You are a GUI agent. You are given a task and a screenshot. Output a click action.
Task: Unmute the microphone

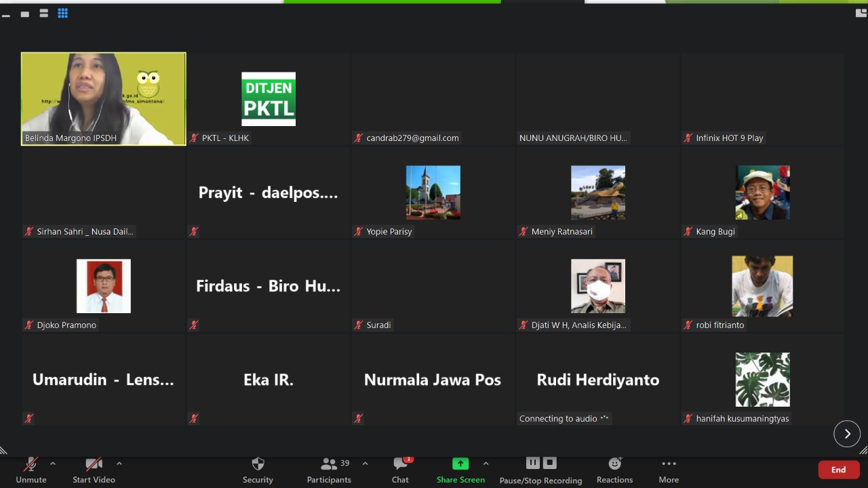tap(31, 469)
